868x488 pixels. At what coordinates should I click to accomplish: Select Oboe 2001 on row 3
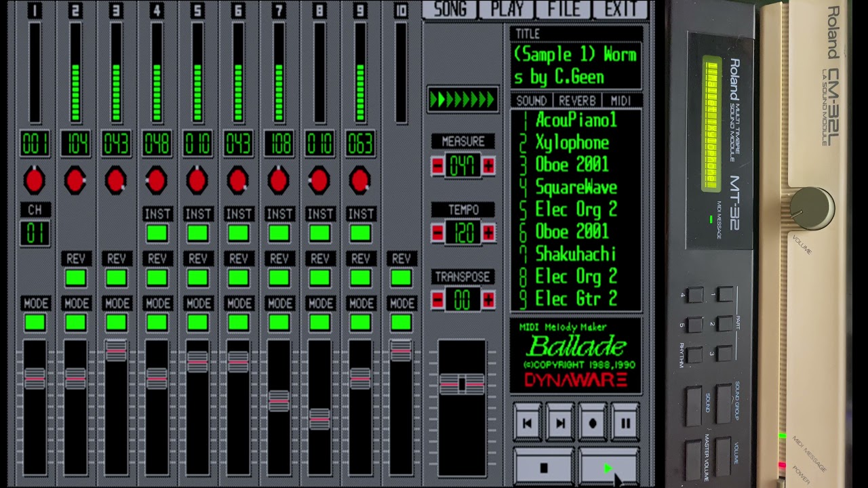[x=572, y=165]
